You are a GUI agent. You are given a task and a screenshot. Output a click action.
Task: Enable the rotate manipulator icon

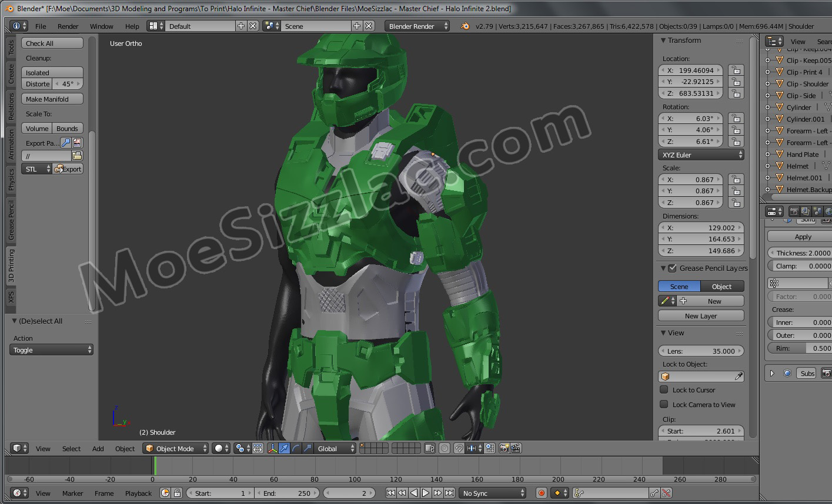point(296,448)
